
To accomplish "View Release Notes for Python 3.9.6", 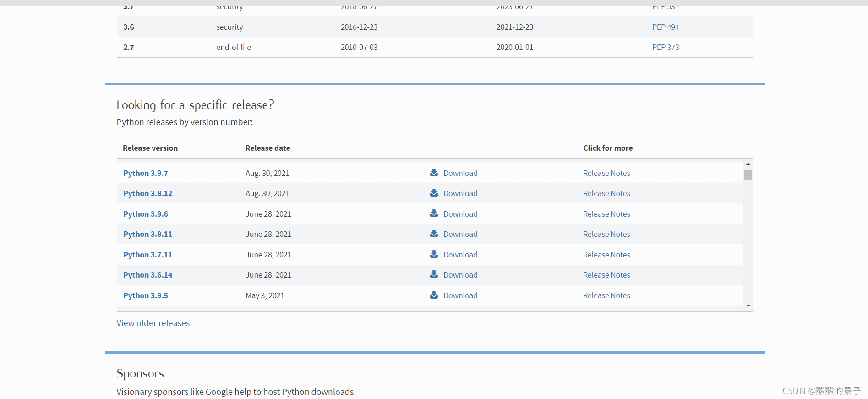I will (606, 214).
